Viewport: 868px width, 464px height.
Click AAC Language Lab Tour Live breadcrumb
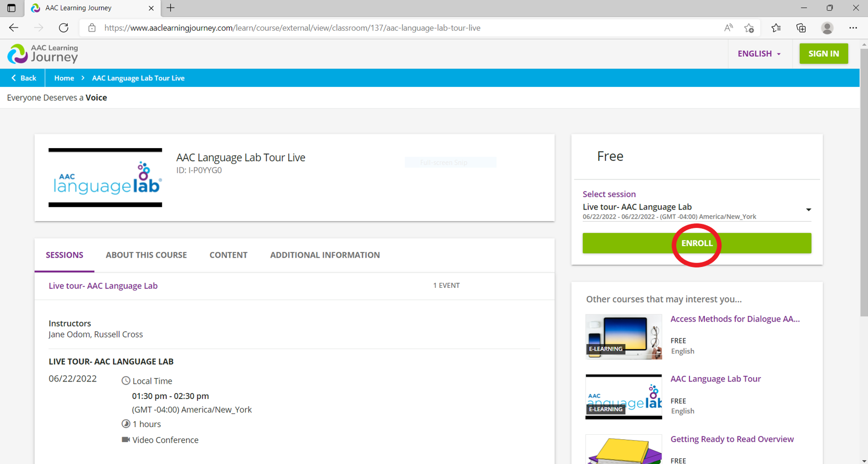(138, 78)
